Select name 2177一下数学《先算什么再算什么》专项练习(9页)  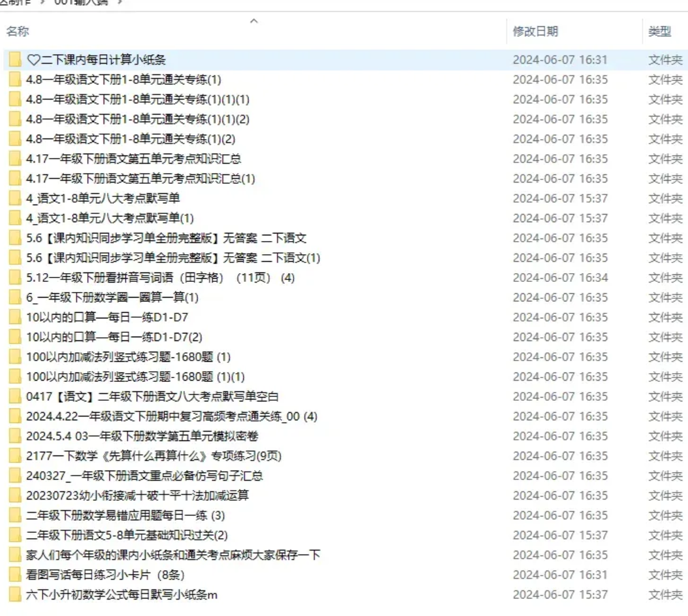pos(154,456)
